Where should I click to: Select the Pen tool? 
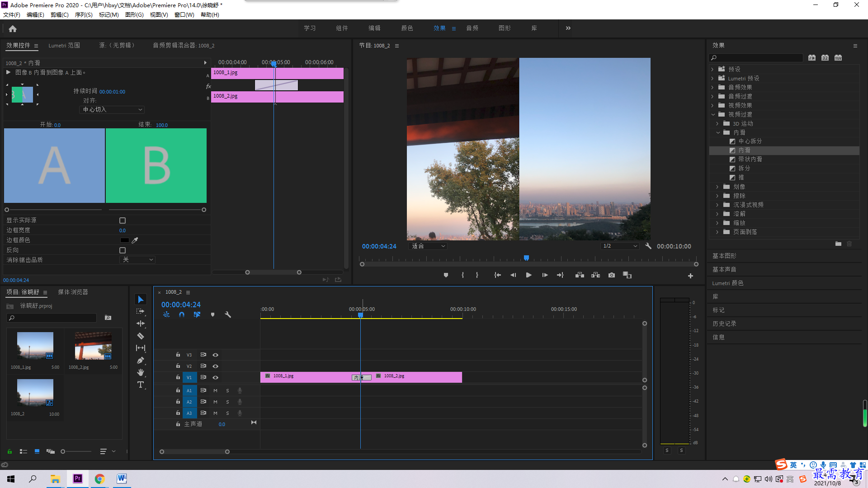141,360
